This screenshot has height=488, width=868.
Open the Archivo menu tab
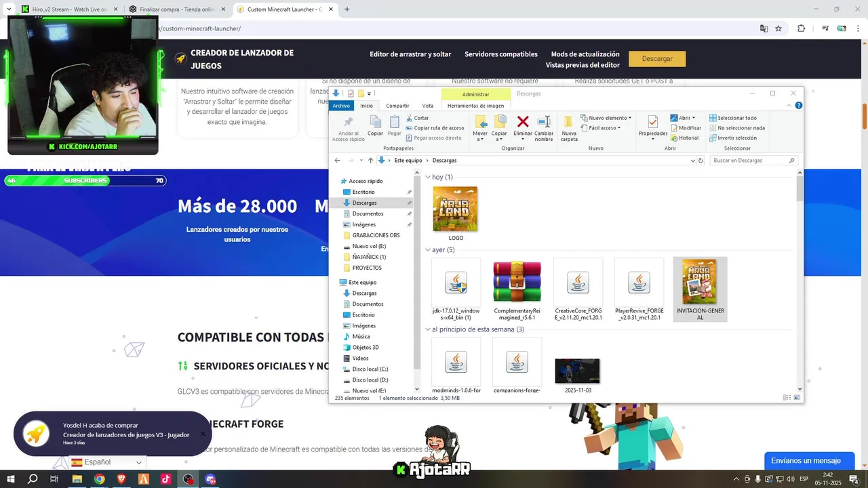click(341, 106)
